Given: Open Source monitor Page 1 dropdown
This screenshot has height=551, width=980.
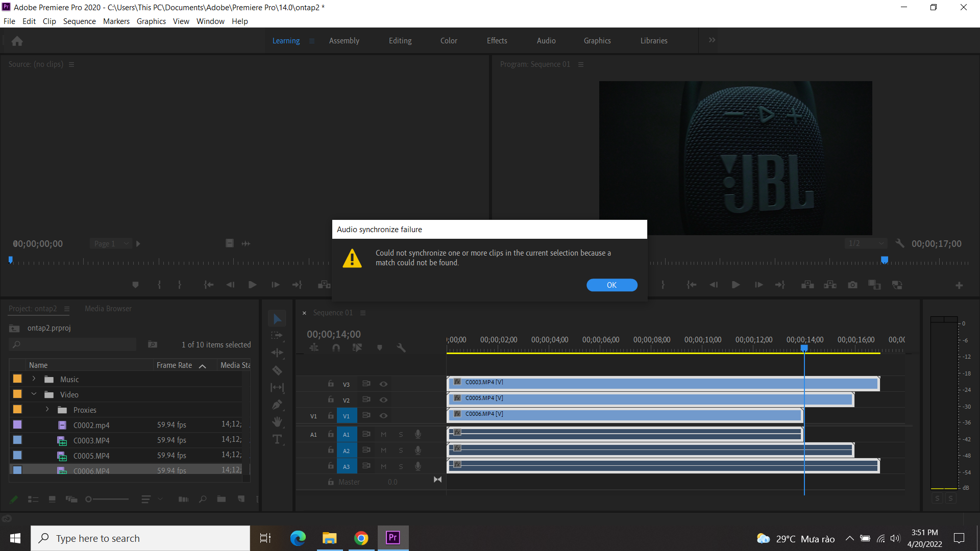Looking at the screenshot, I should click(x=111, y=244).
